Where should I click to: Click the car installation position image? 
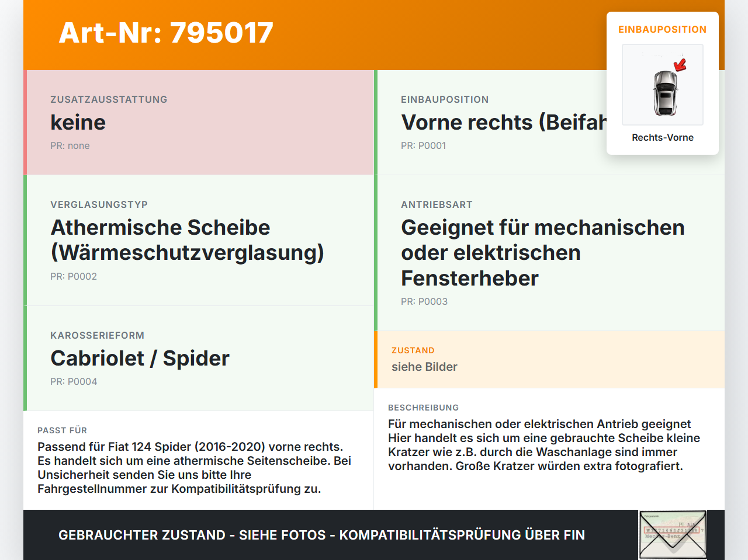663,85
